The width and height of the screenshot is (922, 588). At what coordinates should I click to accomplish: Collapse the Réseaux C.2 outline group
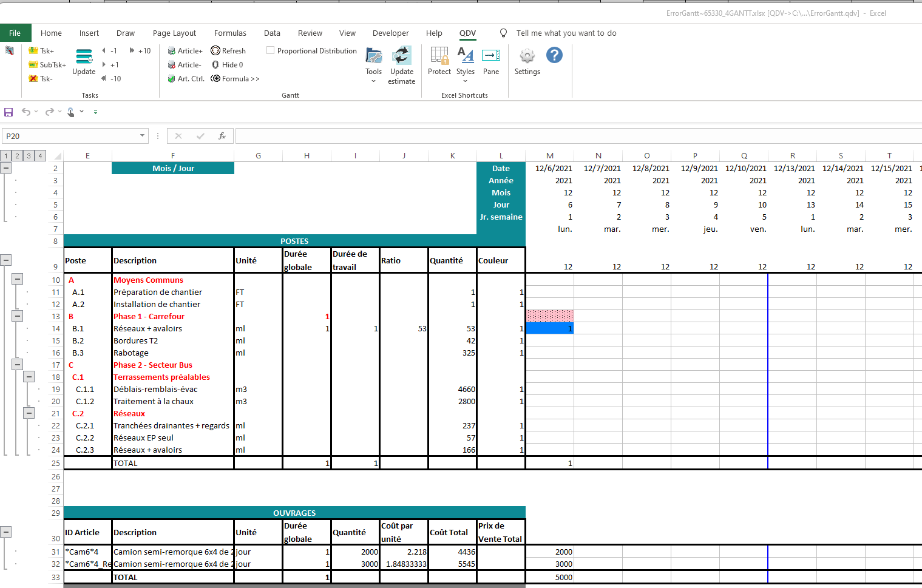click(x=29, y=413)
